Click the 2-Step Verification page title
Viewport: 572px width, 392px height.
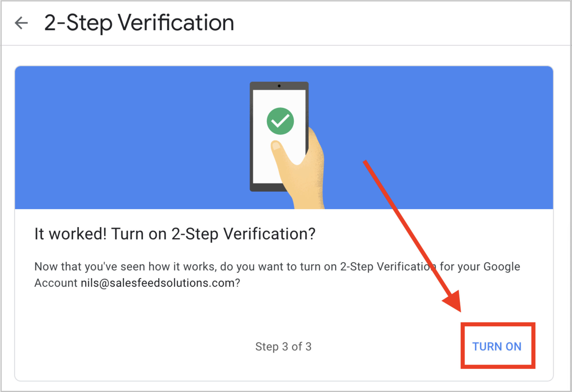[x=139, y=23]
